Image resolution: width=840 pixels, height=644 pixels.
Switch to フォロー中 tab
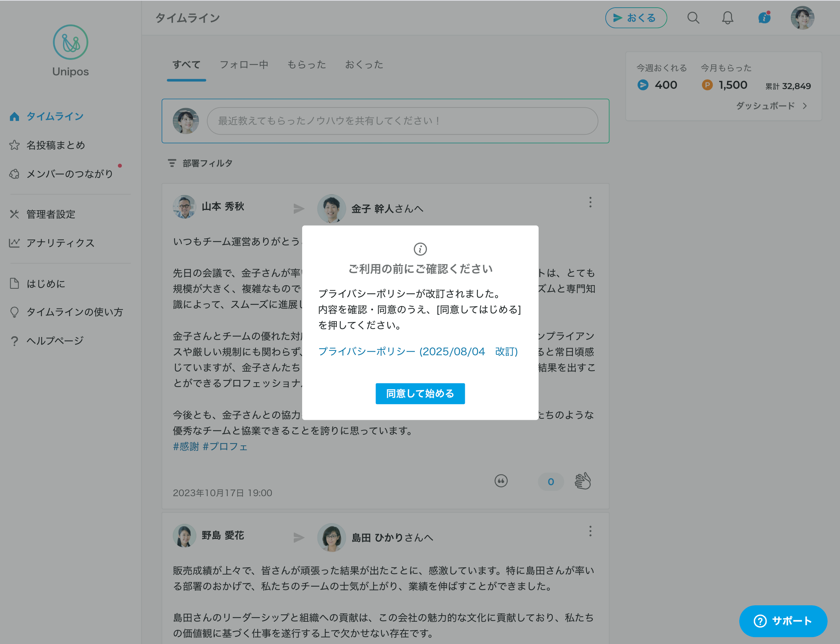(x=244, y=65)
